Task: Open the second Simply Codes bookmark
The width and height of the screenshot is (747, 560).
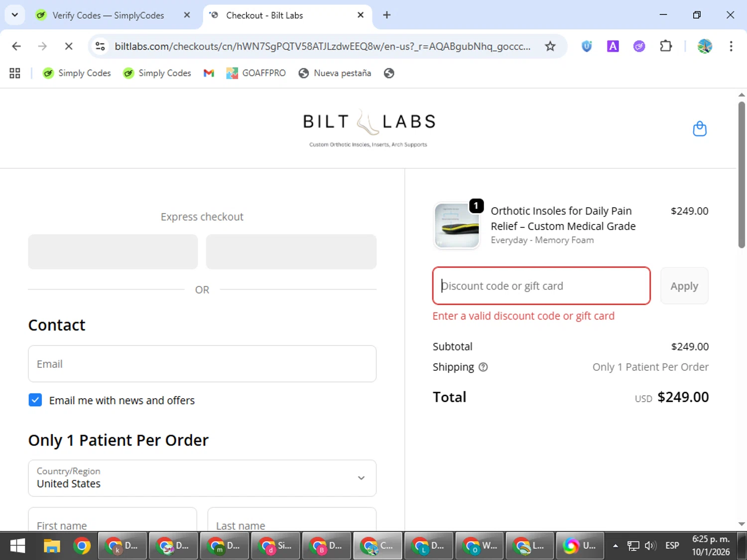Action: pos(157,73)
